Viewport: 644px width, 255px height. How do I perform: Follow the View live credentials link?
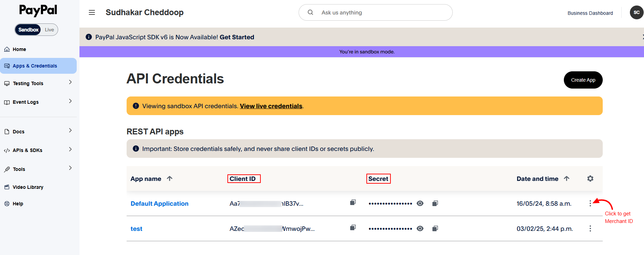pyautogui.click(x=271, y=106)
